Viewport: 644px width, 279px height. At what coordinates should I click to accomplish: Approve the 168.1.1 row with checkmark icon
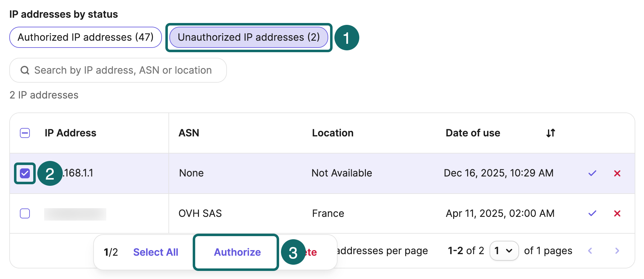coord(592,173)
